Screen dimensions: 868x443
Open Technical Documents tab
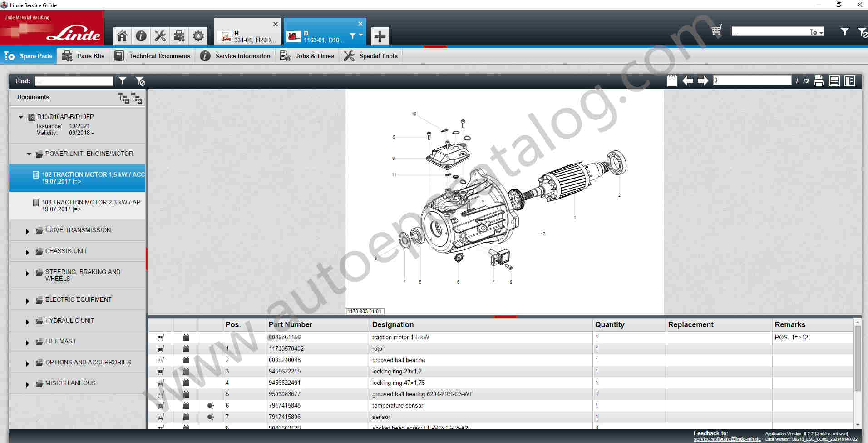click(152, 56)
